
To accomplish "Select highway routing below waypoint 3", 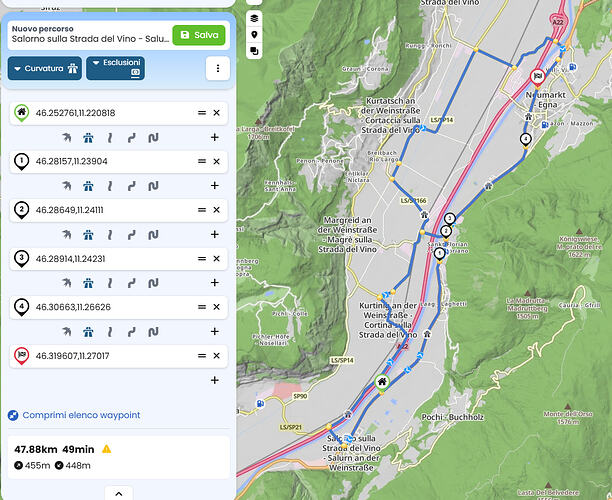I will coord(88,283).
